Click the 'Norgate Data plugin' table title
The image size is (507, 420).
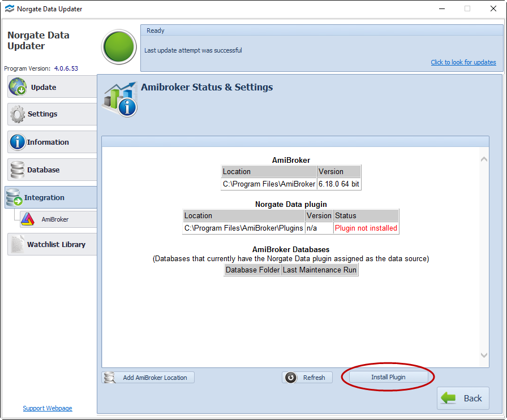pyautogui.click(x=291, y=204)
